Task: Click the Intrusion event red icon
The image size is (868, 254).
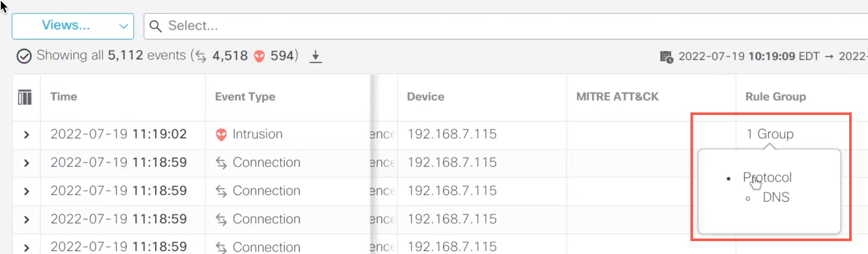Action: 221,135
